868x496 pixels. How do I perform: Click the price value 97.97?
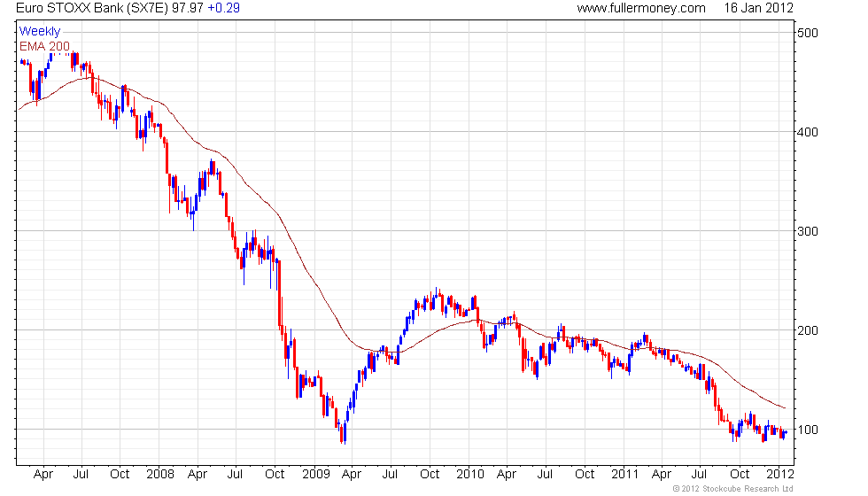pos(188,8)
